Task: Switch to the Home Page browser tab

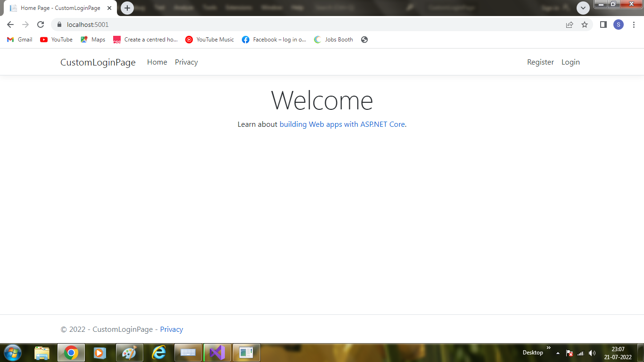Action: [x=57, y=8]
